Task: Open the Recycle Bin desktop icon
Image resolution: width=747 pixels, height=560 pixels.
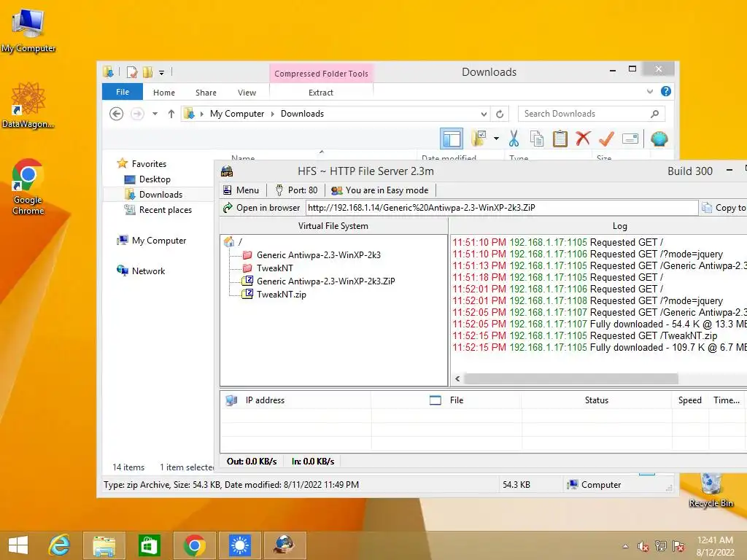Action: [x=711, y=491]
